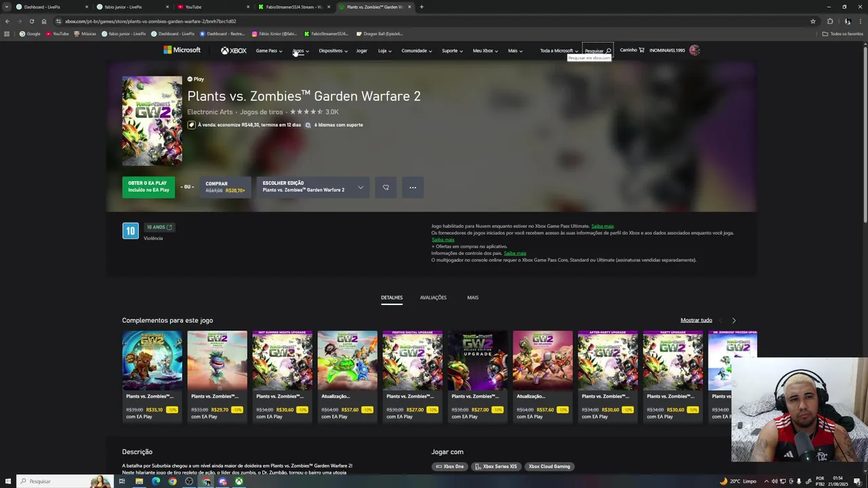Screen dimensions: 868x488
Task: Open the bookmarks apps grid icon
Action: 7,34
